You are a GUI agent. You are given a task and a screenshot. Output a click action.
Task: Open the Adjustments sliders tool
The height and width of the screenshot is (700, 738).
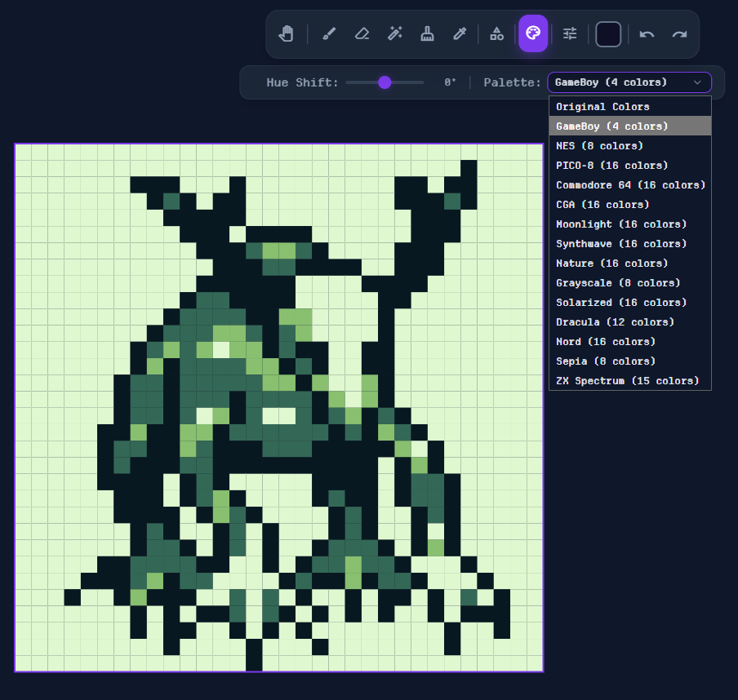pyautogui.click(x=570, y=34)
